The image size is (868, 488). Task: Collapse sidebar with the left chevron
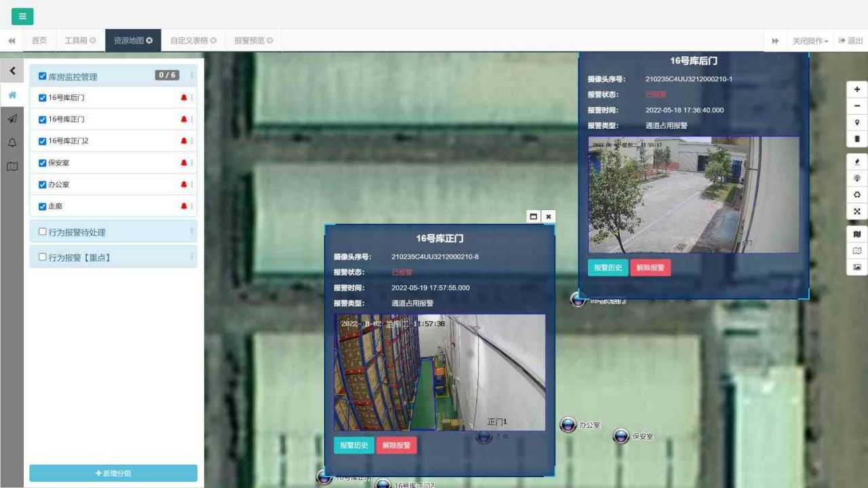point(12,70)
